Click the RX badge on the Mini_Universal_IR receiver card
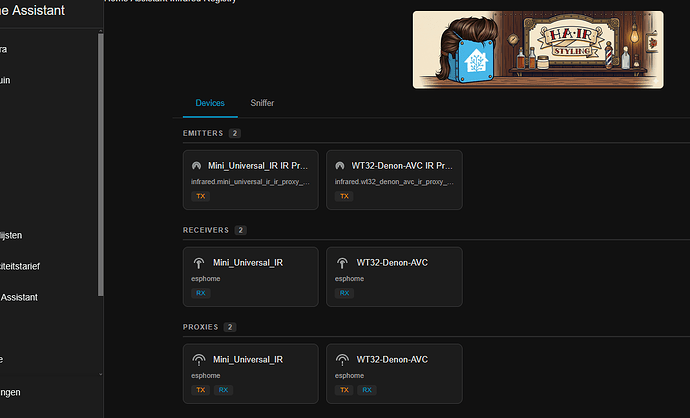Screen dimensions: 690x418 pos(201,293)
